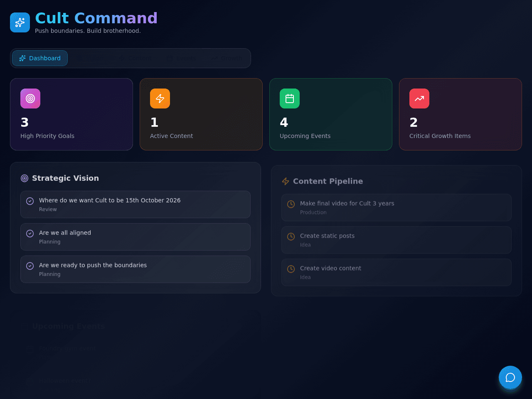Screen dimensions: 532x399
Task: Click the green calendar icon on Upcoming Events
Action: (x=290, y=99)
